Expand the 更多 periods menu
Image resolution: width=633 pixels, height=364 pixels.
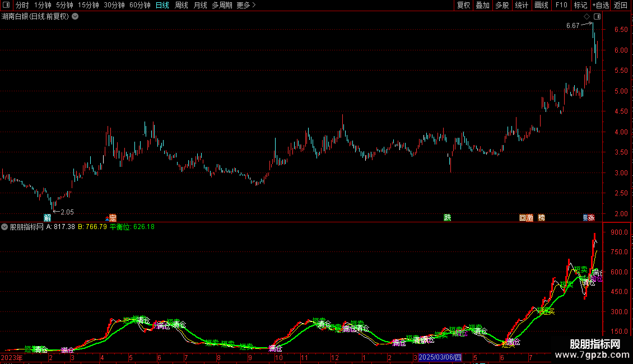[x=246, y=5]
